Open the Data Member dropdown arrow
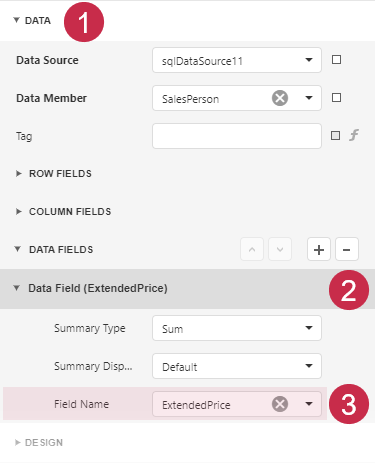The height and width of the screenshot is (475, 375). click(309, 98)
